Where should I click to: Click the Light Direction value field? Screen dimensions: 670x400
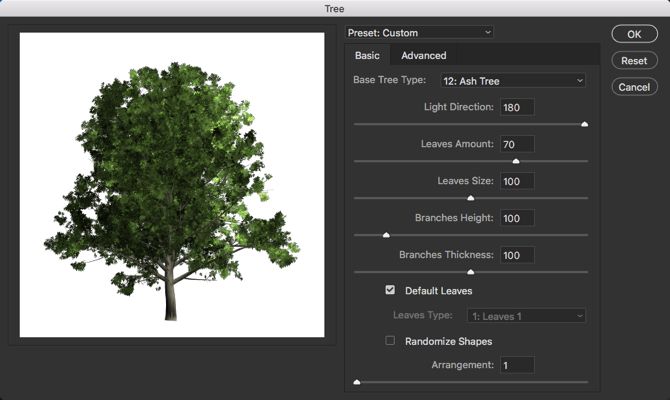coord(517,107)
